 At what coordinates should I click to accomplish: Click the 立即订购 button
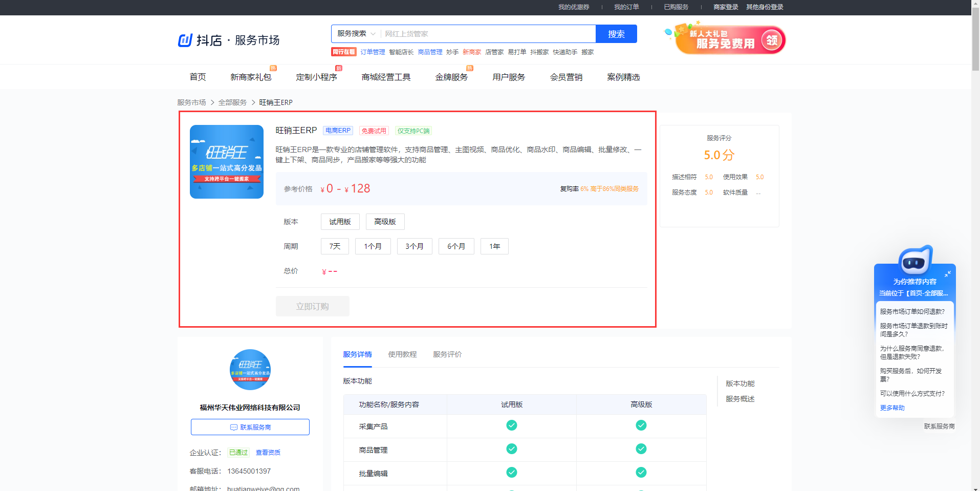click(313, 306)
